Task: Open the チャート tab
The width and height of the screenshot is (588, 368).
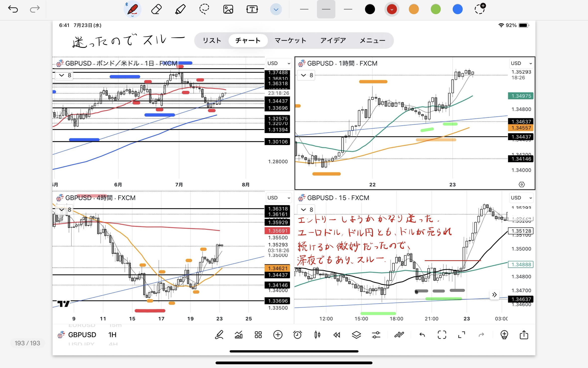Action: pos(248,40)
